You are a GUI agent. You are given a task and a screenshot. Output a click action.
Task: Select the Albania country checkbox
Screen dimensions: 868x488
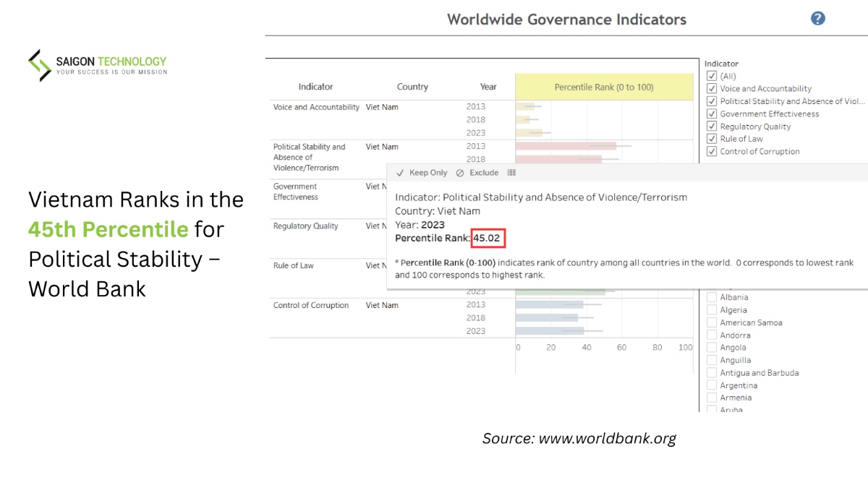(x=712, y=297)
